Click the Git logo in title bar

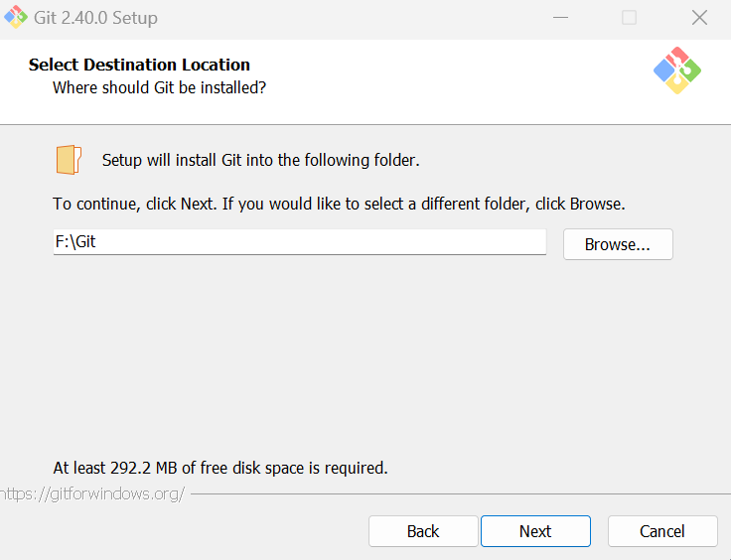click(x=16, y=17)
